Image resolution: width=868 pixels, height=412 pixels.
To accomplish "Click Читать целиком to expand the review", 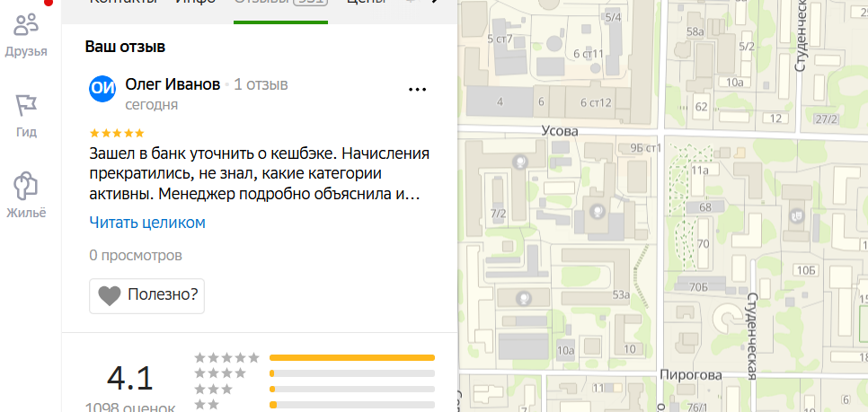I will pos(147,223).
